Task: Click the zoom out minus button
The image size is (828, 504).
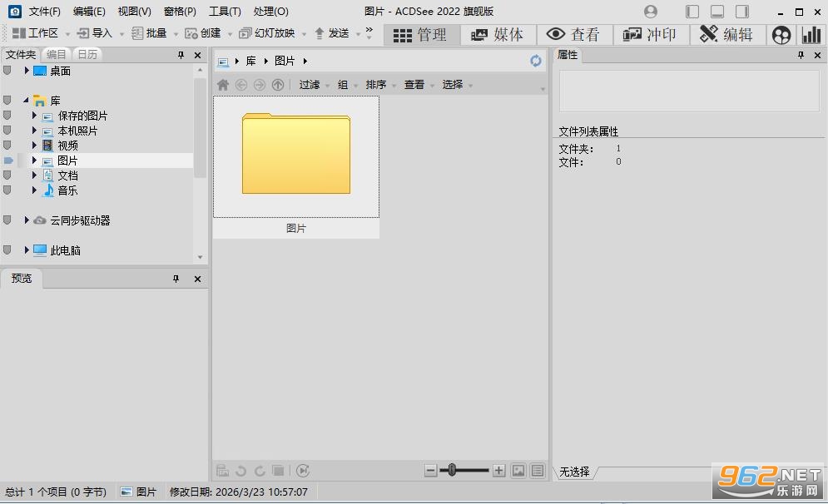Action: pyautogui.click(x=431, y=470)
